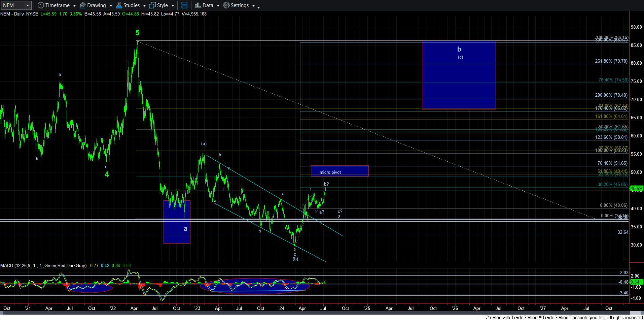Click the green wave label 4
This screenshot has width=644, height=320.
(x=107, y=174)
